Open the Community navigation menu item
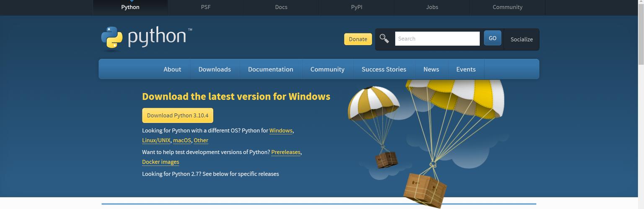This screenshot has height=209, width=644. (327, 69)
